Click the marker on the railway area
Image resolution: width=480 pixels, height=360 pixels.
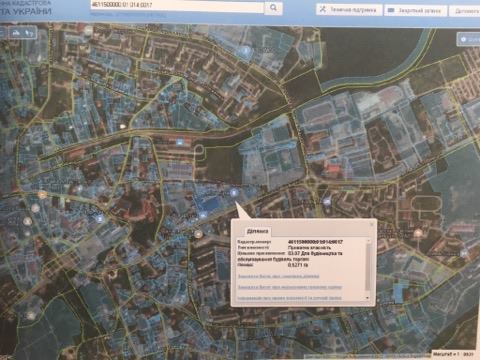180,142
